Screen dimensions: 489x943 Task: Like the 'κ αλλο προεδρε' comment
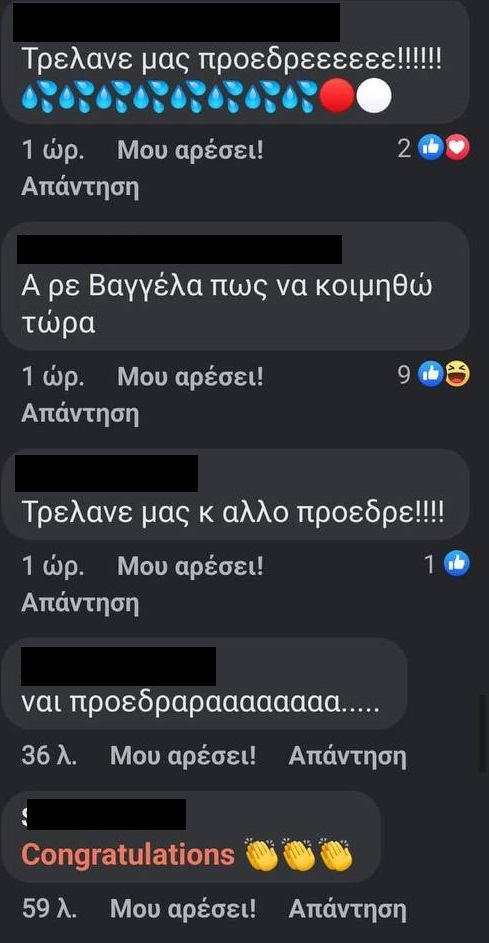coord(190,566)
